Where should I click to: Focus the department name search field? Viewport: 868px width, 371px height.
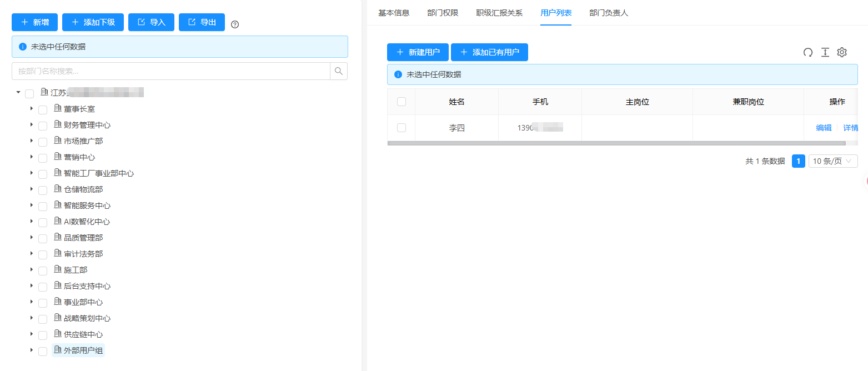171,71
